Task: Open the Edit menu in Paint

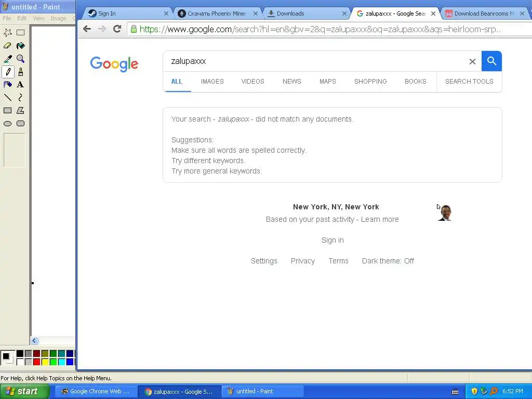Action: [x=22, y=18]
